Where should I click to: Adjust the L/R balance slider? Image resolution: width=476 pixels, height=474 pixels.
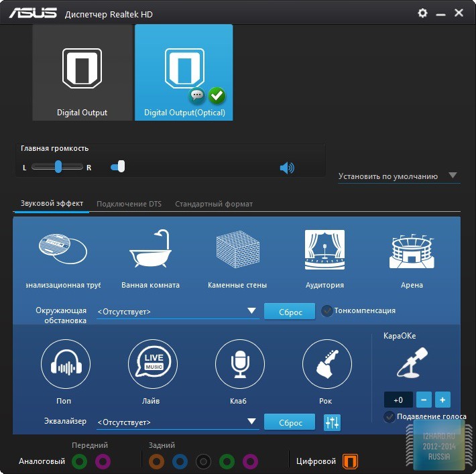58,167
